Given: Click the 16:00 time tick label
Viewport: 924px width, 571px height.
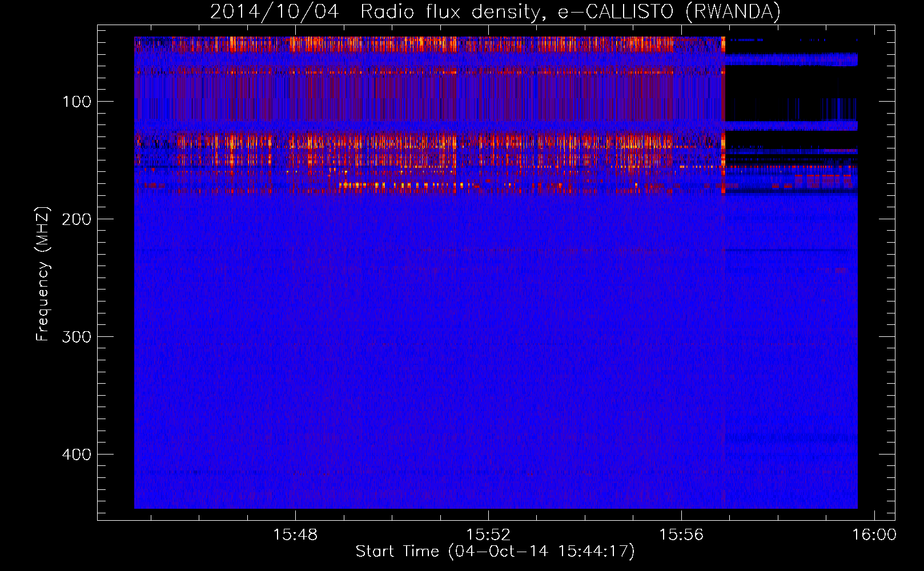Looking at the screenshot, I should point(874,535).
